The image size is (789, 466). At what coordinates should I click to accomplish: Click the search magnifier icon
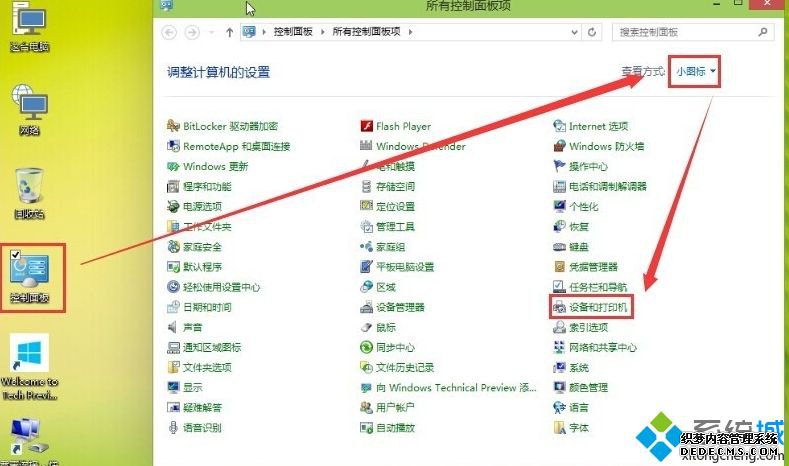[x=763, y=32]
